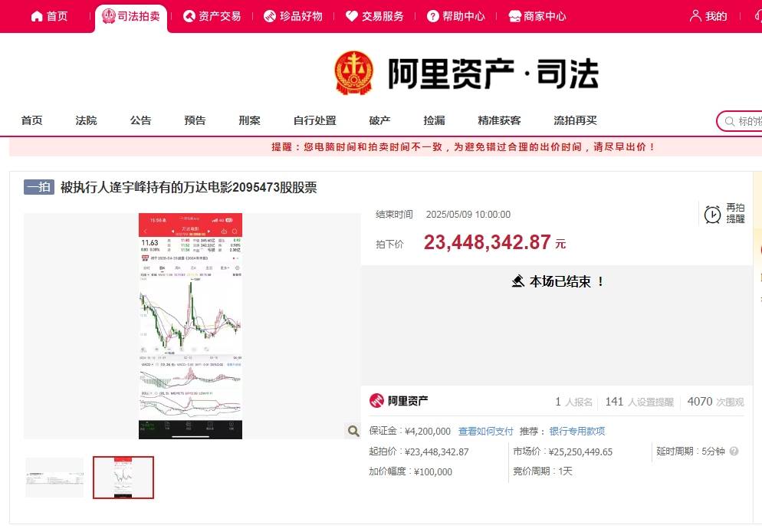Click the 再拍提醒 reminder button

(x=724, y=214)
